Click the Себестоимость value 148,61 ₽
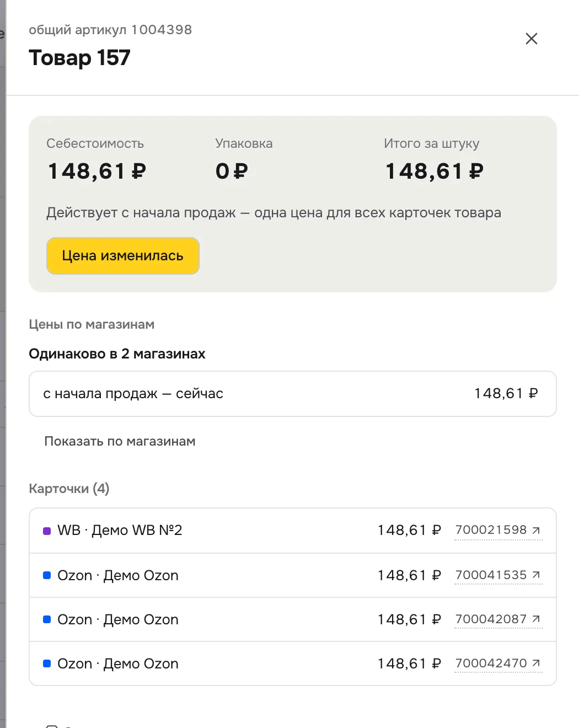 click(97, 172)
